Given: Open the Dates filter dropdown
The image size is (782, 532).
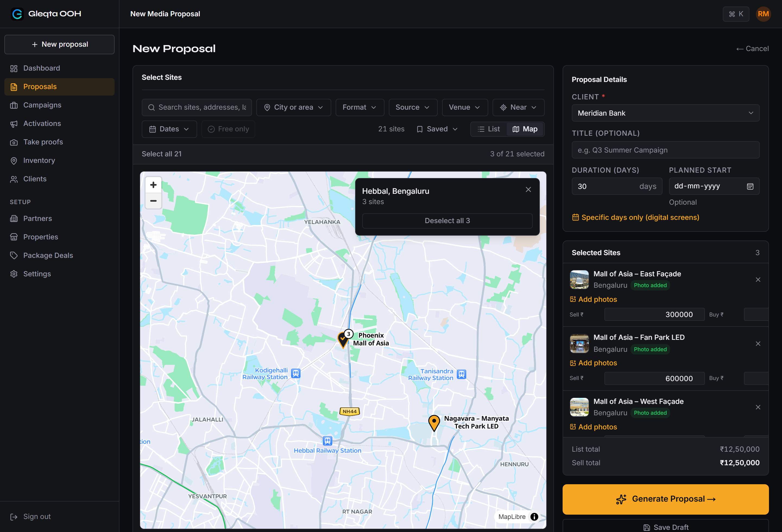Looking at the screenshot, I should coord(169,129).
